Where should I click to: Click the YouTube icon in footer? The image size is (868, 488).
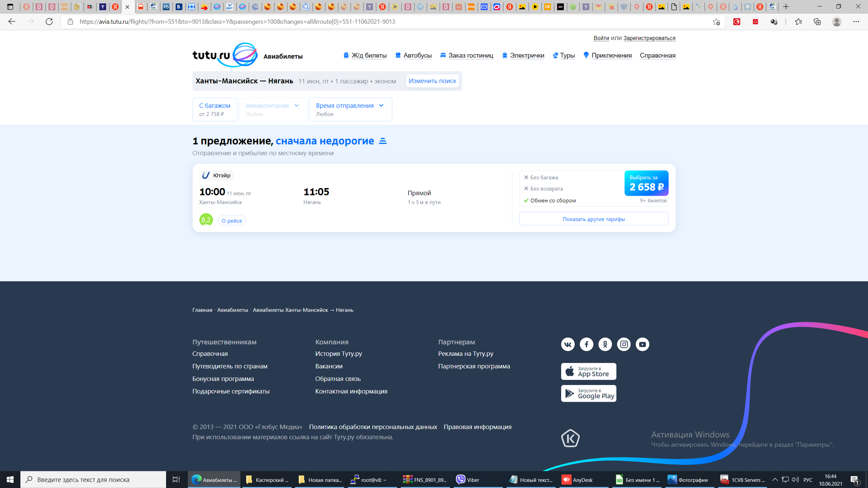pos(642,344)
